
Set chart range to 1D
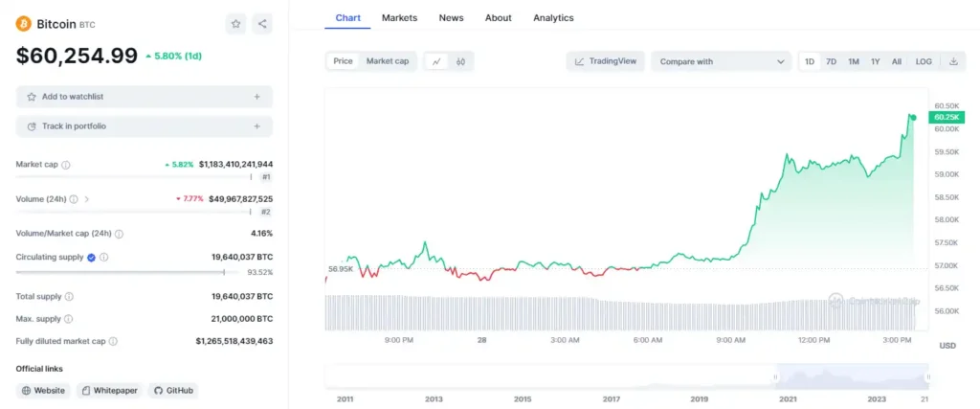coord(810,61)
